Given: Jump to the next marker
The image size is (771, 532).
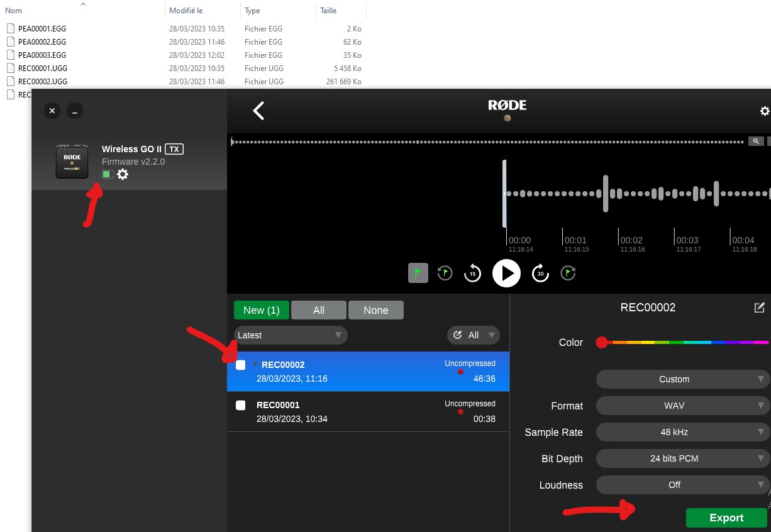Looking at the screenshot, I should 568,273.
